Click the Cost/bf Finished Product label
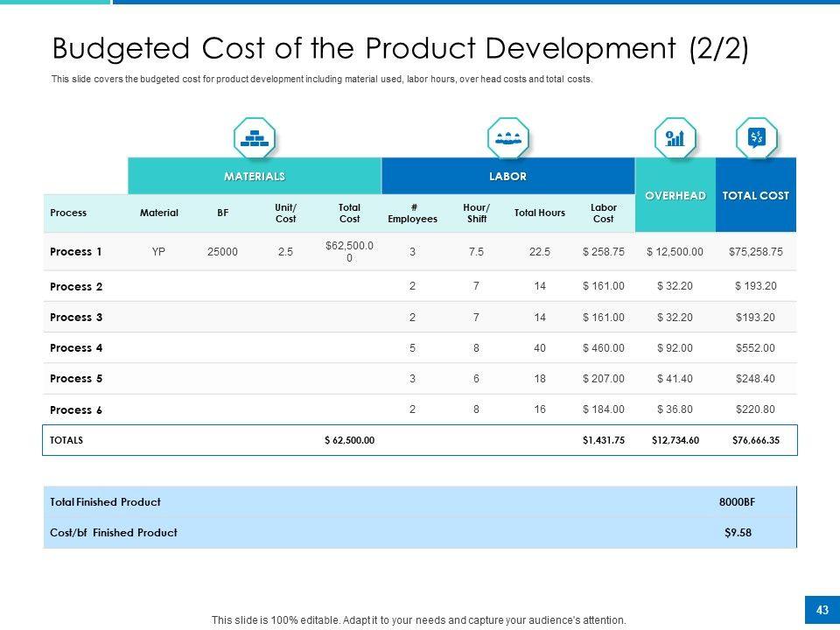 [x=114, y=532]
